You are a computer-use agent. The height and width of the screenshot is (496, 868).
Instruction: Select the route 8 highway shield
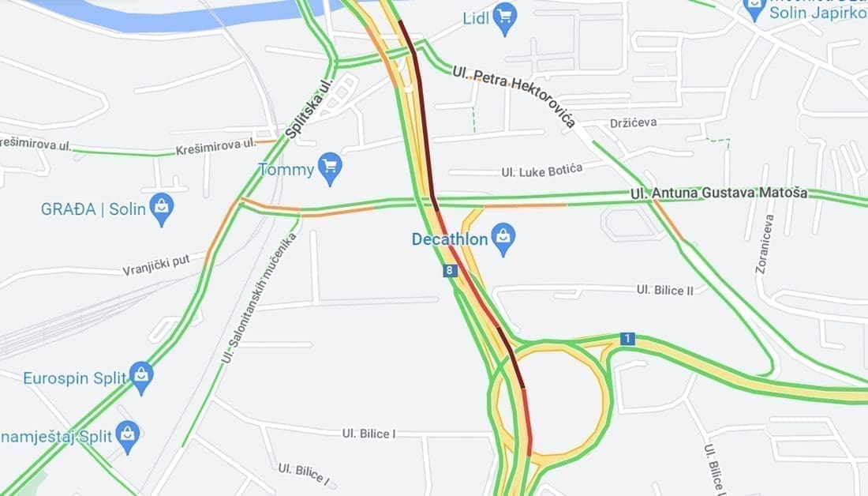coord(450,270)
